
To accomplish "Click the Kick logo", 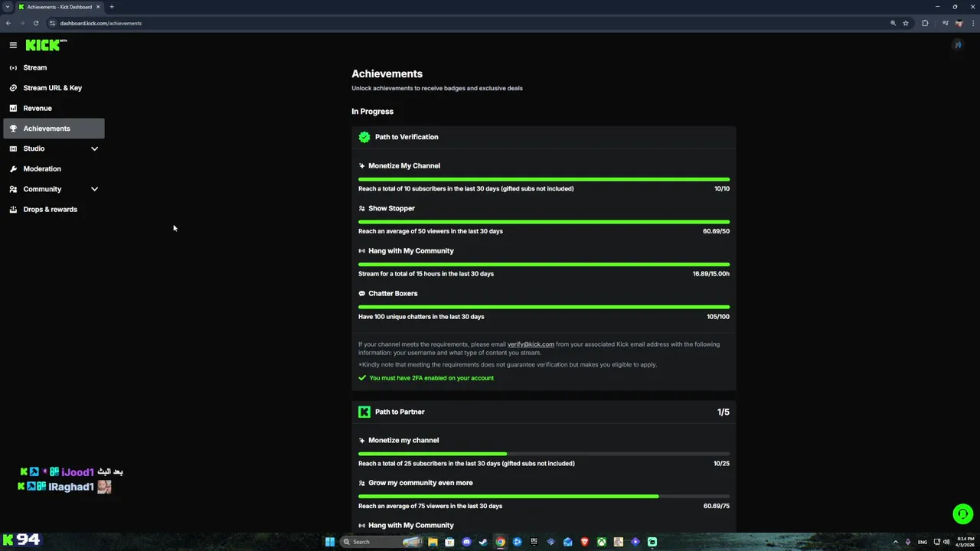I will (x=46, y=45).
